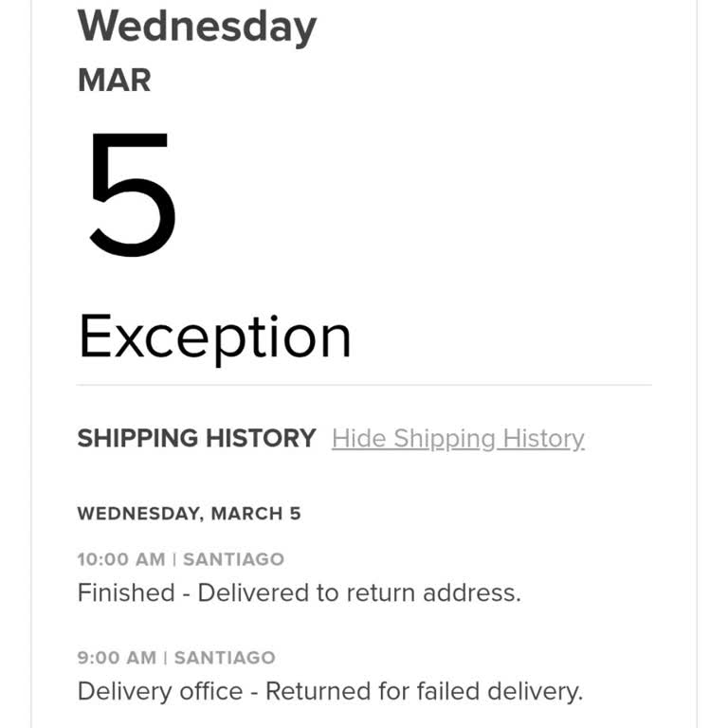
Task: Click the divider line below Exception
Action: click(364, 385)
